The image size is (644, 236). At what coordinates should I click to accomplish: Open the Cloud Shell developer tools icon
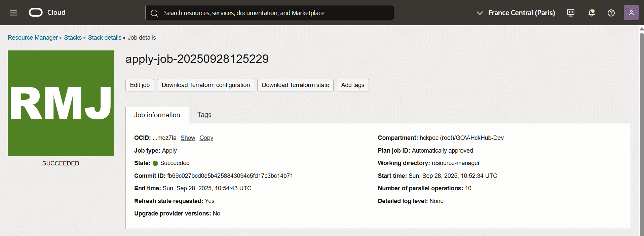tap(571, 13)
